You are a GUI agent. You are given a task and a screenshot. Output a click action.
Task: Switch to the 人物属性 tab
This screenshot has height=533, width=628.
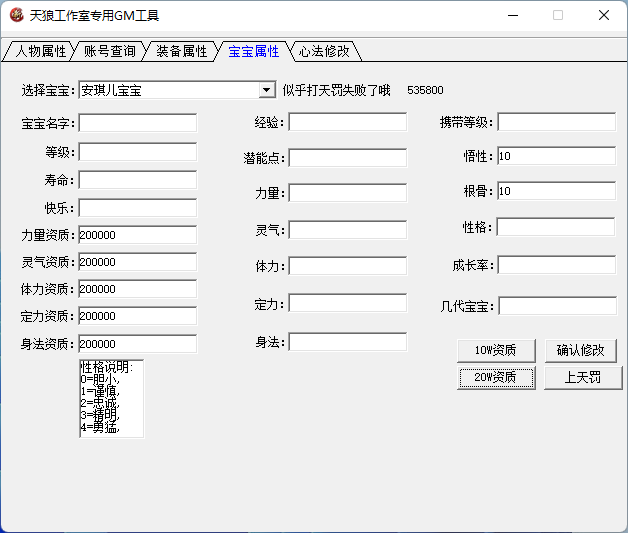coord(40,51)
